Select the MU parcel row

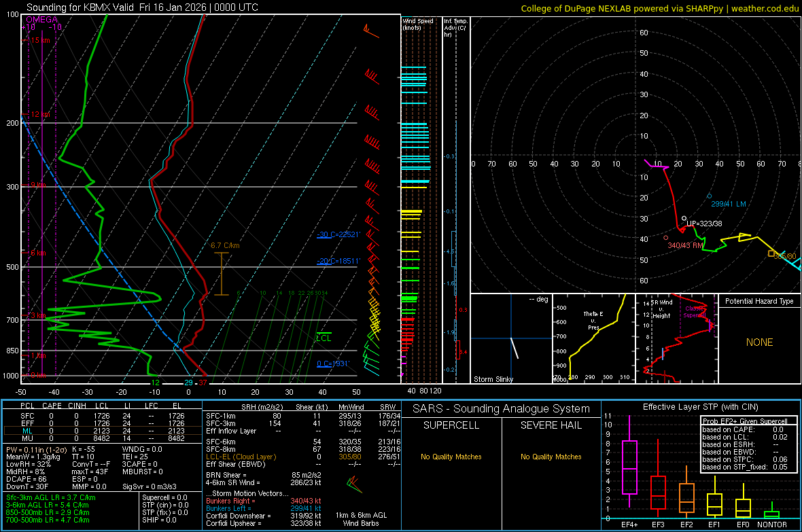[103, 438]
